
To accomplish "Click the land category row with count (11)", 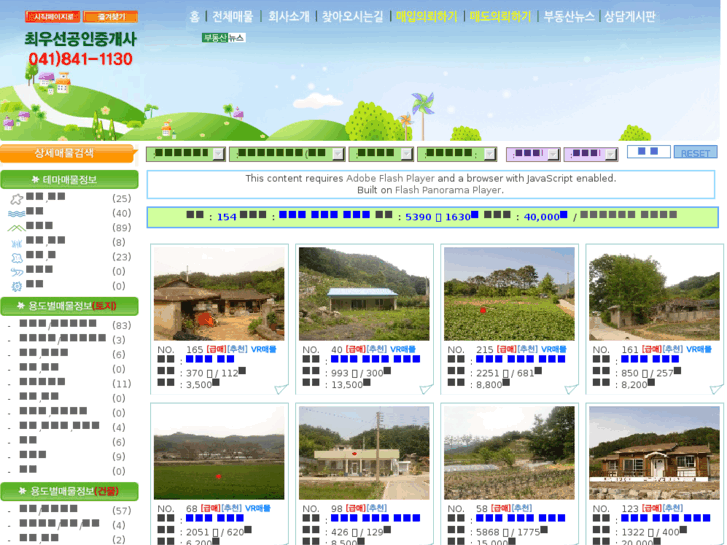I will point(70,383).
